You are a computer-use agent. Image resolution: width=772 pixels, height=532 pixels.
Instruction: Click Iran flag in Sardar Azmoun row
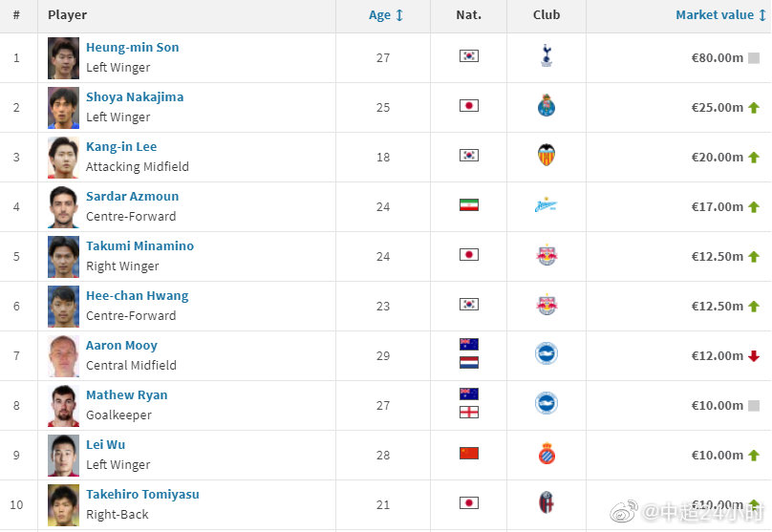click(469, 204)
